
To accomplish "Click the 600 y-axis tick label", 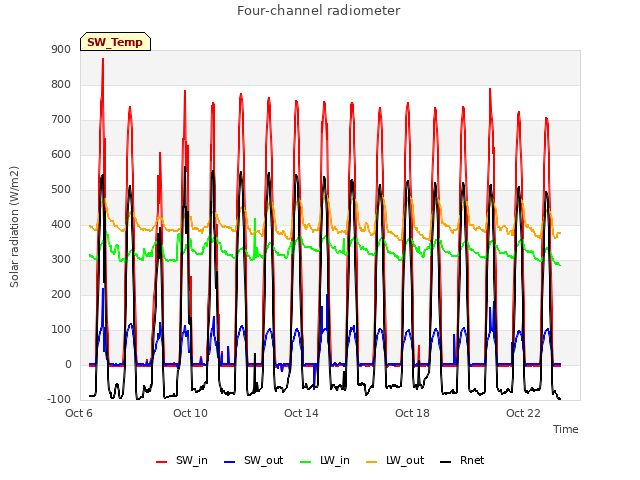I will [x=61, y=155].
